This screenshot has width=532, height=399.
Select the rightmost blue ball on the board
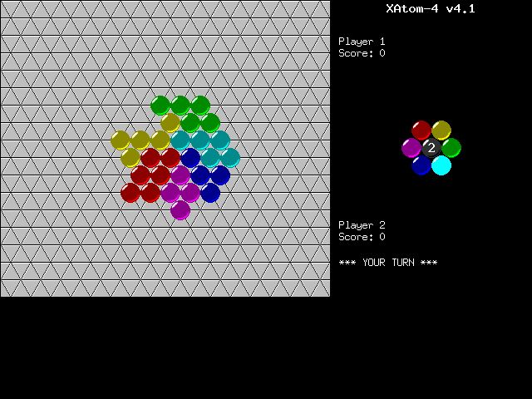[x=220, y=175]
